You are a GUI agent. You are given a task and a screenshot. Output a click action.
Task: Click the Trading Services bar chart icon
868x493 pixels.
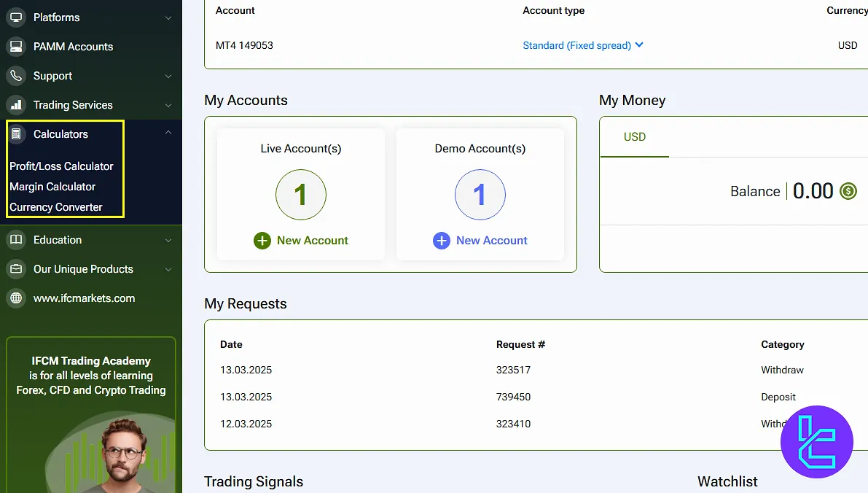15,105
